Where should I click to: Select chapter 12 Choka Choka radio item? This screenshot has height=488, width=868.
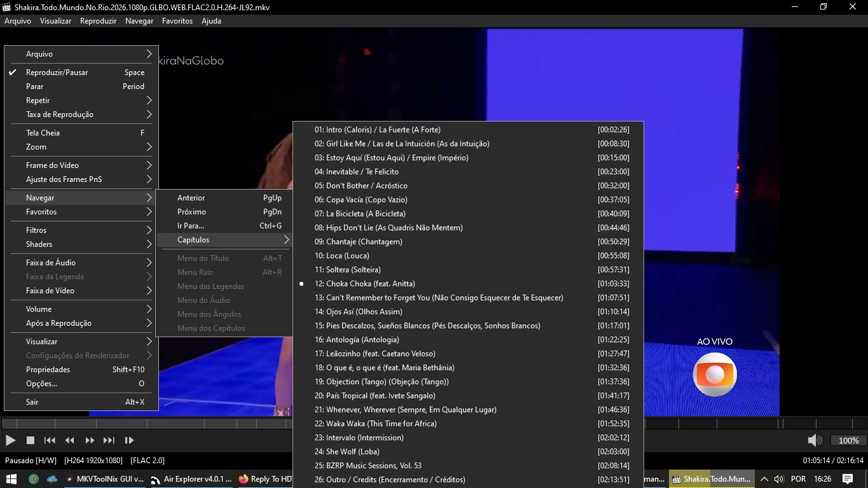468,284
